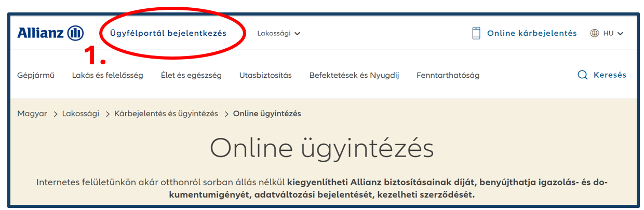The width and height of the screenshot is (644, 210).
Task: Go to Kárbejelentés és ügyintézés breadcrumb
Action: click(166, 114)
